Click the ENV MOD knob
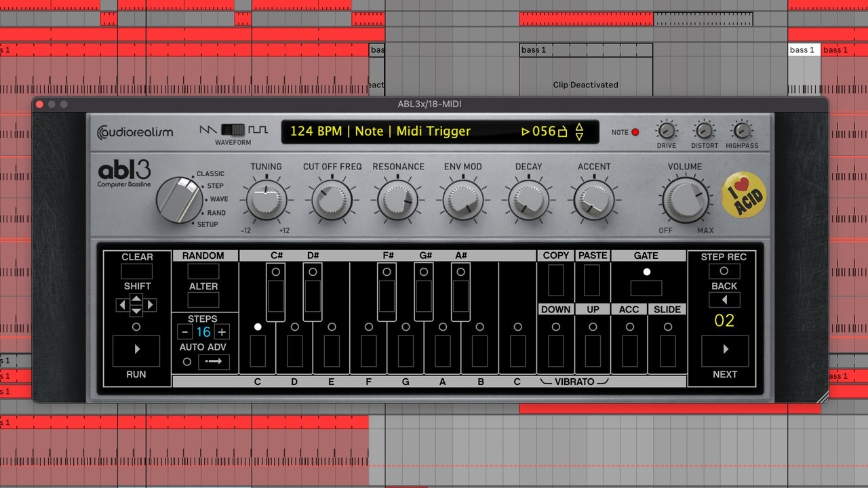 [x=463, y=201]
